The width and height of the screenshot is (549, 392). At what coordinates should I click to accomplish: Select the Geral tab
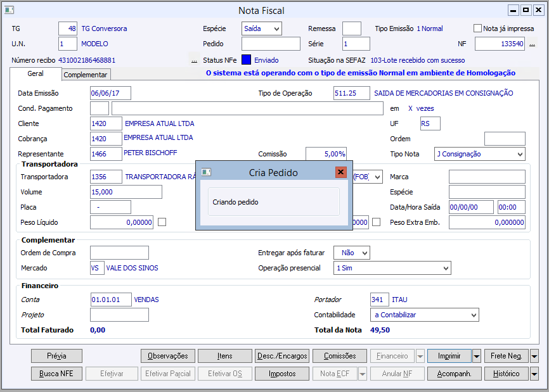(36, 74)
